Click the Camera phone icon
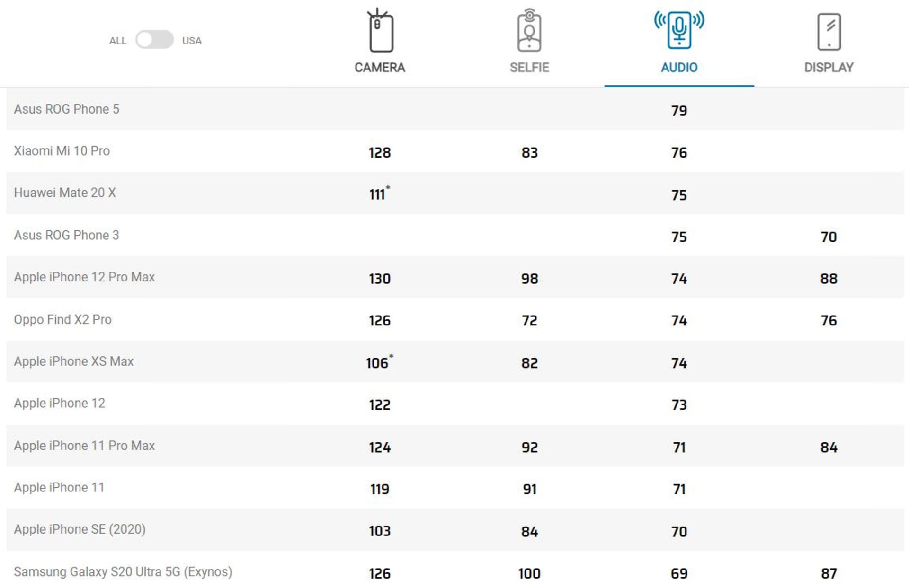Image resolution: width=909 pixels, height=588 pixels. pos(380,31)
